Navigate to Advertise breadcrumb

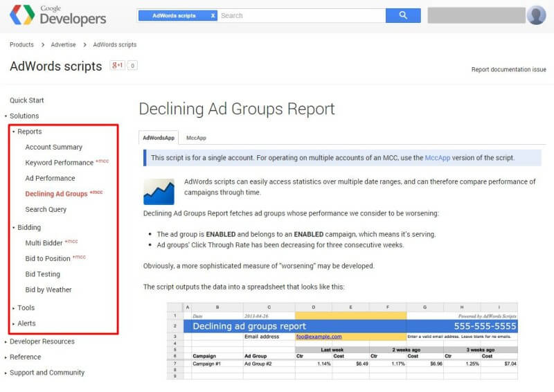pos(63,44)
